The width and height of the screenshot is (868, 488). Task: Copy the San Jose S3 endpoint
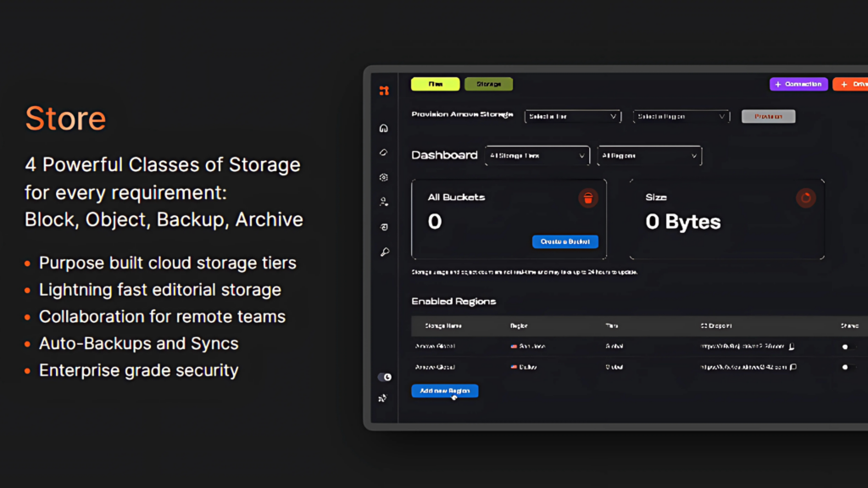click(x=792, y=347)
